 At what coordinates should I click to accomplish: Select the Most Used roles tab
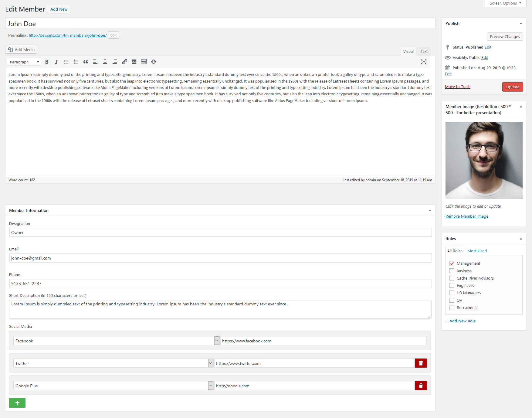tap(477, 251)
